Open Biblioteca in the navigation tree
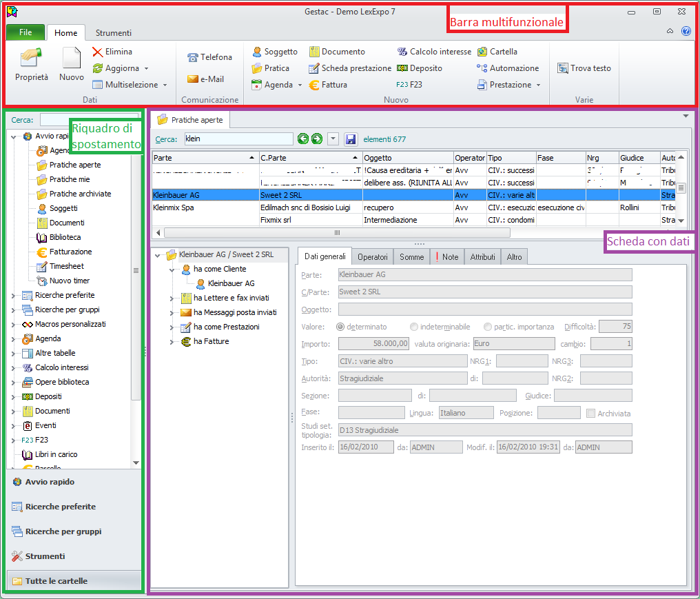 coord(65,237)
